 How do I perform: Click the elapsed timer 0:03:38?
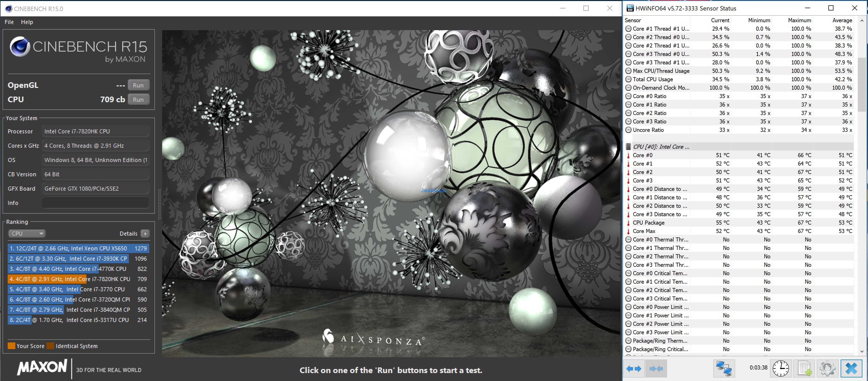click(x=759, y=367)
